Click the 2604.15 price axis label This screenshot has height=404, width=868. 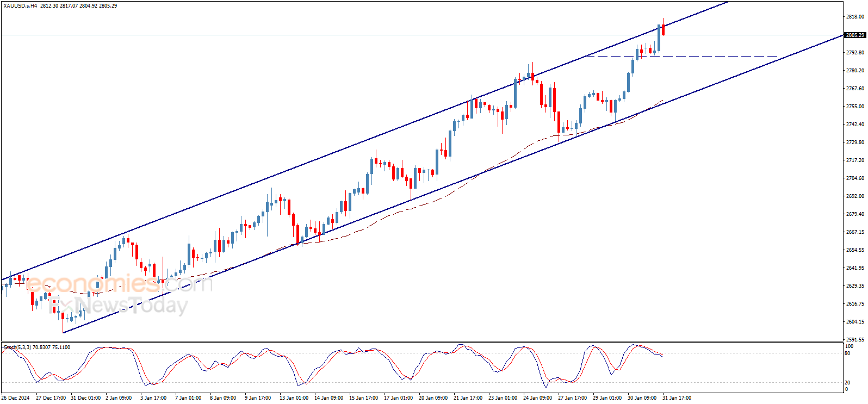855,322
